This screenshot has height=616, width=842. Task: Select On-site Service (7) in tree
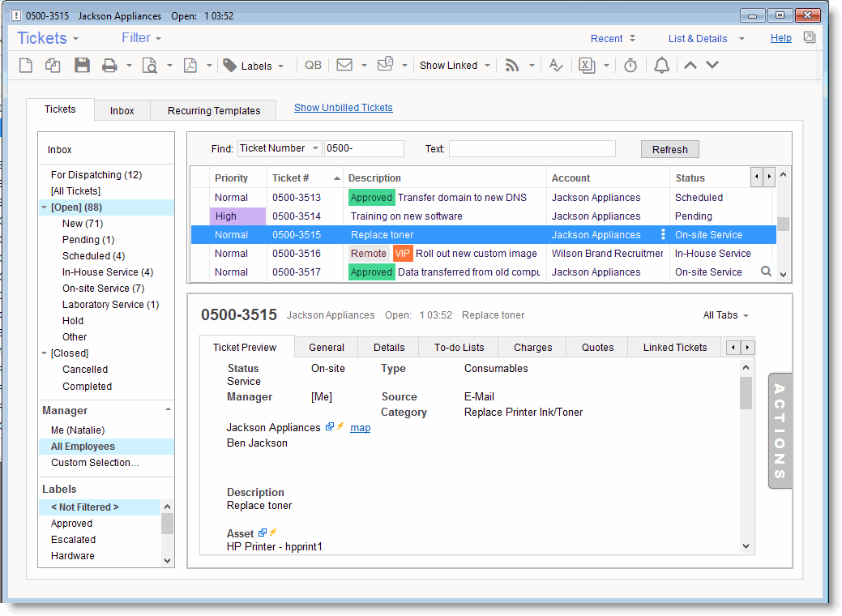[103, 289]
